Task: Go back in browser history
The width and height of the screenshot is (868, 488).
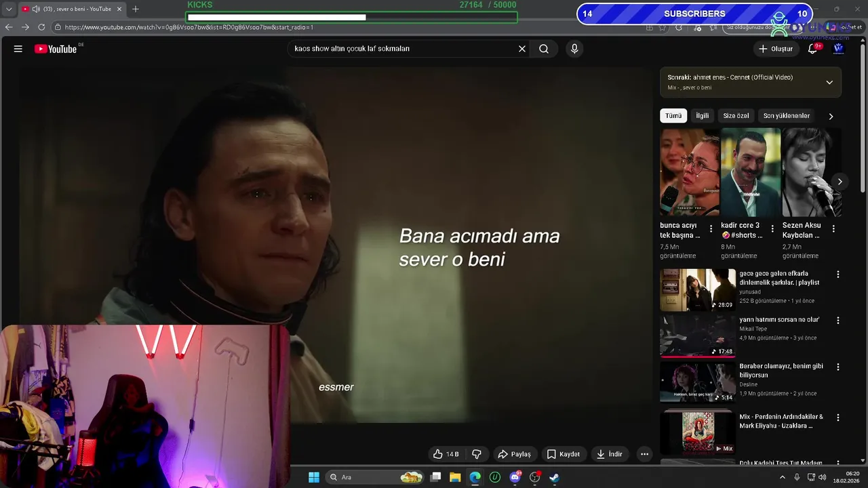Action: coord(9,27)
